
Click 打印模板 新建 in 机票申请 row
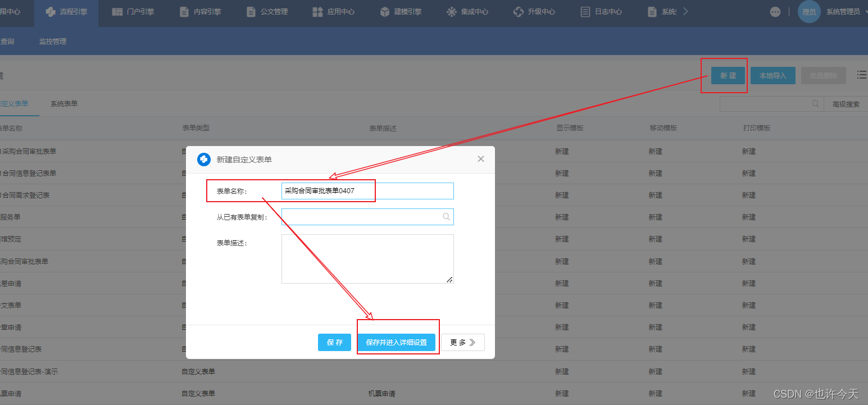[x=749, y=394]
